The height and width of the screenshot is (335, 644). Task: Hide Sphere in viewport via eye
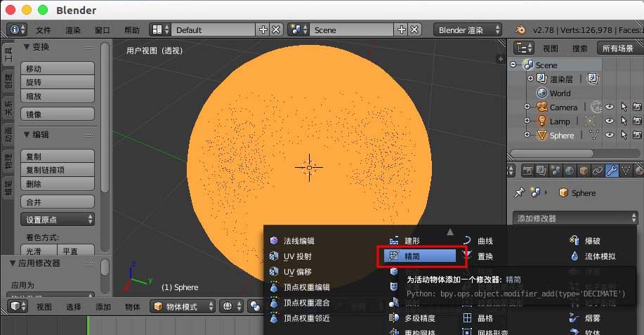point(610,135)
